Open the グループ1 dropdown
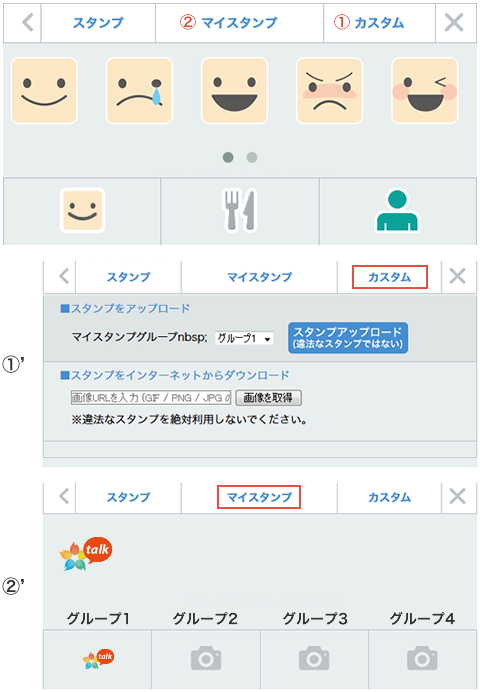Viewport: 480px width, 692px height. (x=244, y=338)
